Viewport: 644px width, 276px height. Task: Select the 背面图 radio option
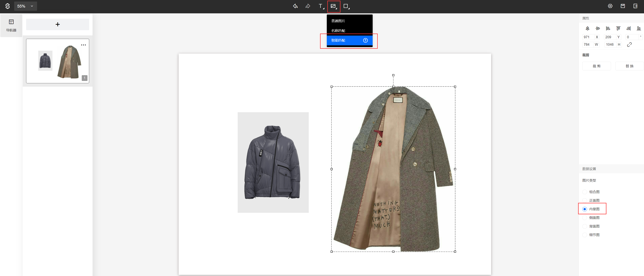click(x=585, y=226)
